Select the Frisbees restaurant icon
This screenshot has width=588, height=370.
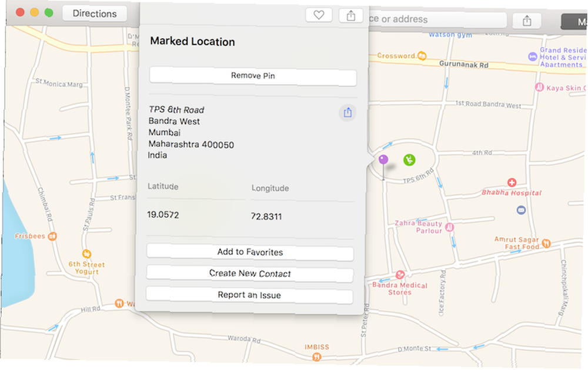(x=52, y=236)
